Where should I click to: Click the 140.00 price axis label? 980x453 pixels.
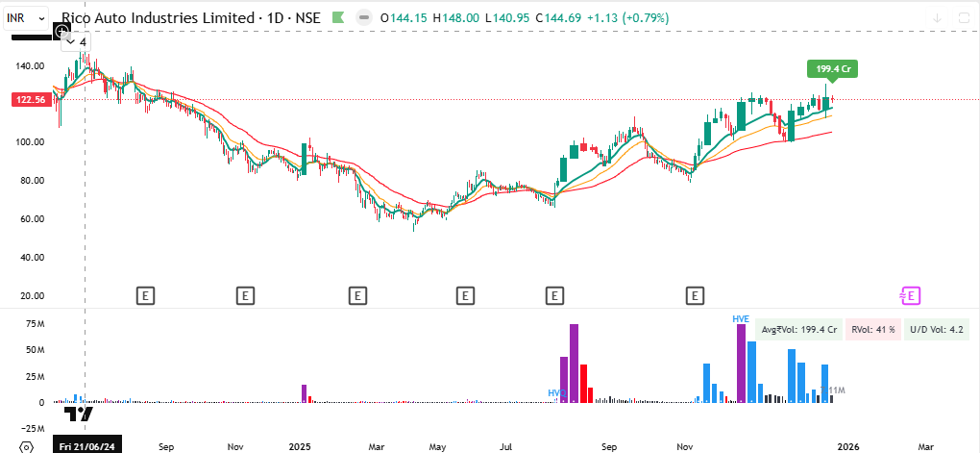click(x=30, y=65)
